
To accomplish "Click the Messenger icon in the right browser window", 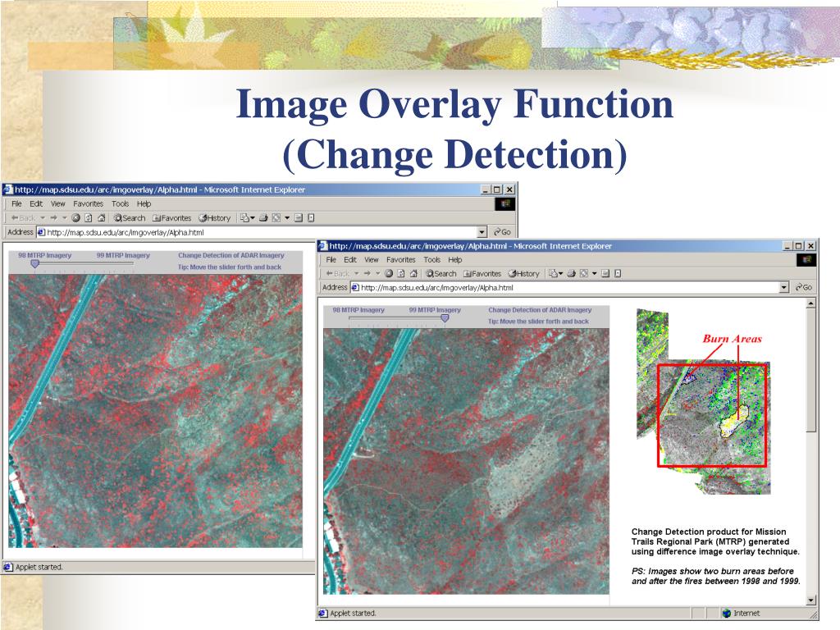I will pos(618,274).
